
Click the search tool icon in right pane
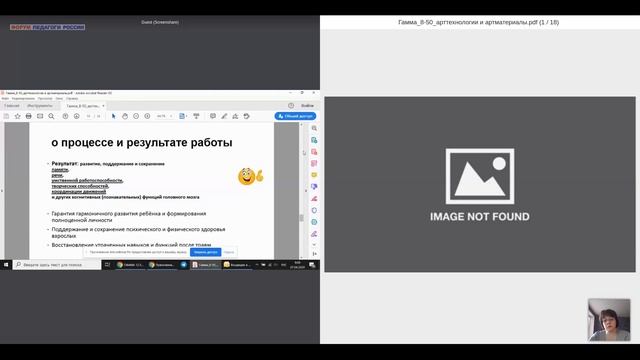(314, 128)
